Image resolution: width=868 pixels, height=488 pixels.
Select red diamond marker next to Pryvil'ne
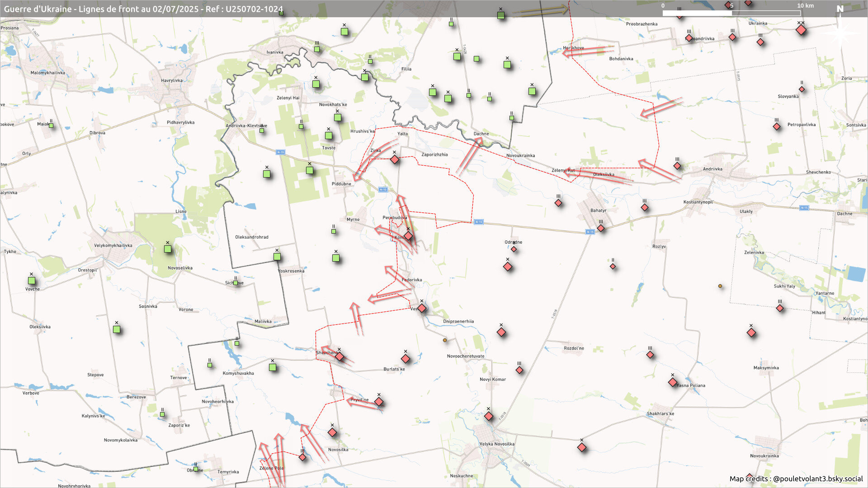click(x=379, y=402)
